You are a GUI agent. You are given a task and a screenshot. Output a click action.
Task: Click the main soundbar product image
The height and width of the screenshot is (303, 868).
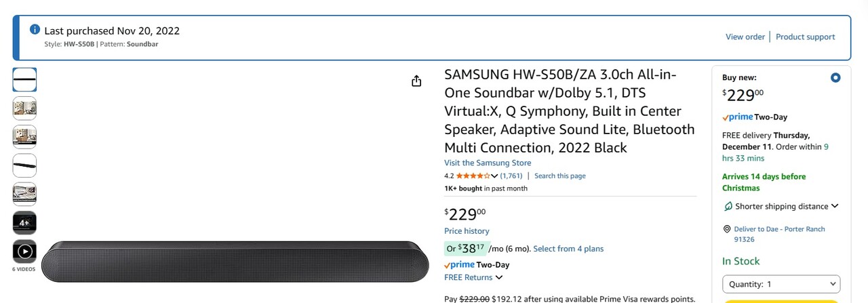tap(235, 261)
